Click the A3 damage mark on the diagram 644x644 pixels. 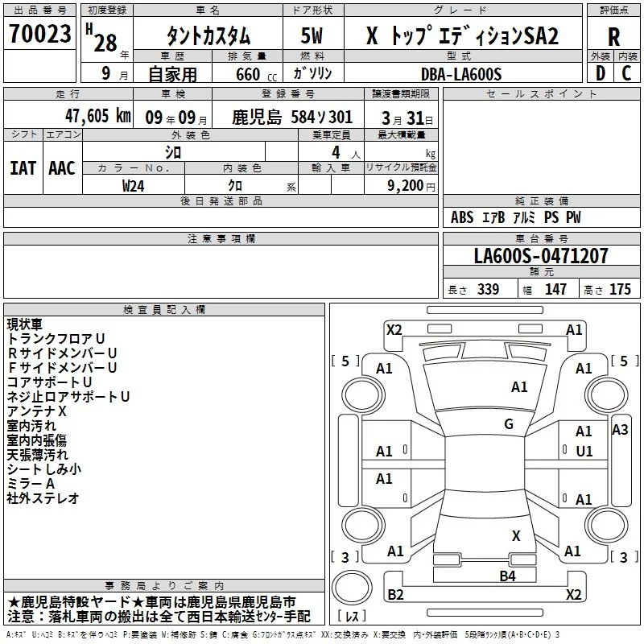[x=619, y=430]
